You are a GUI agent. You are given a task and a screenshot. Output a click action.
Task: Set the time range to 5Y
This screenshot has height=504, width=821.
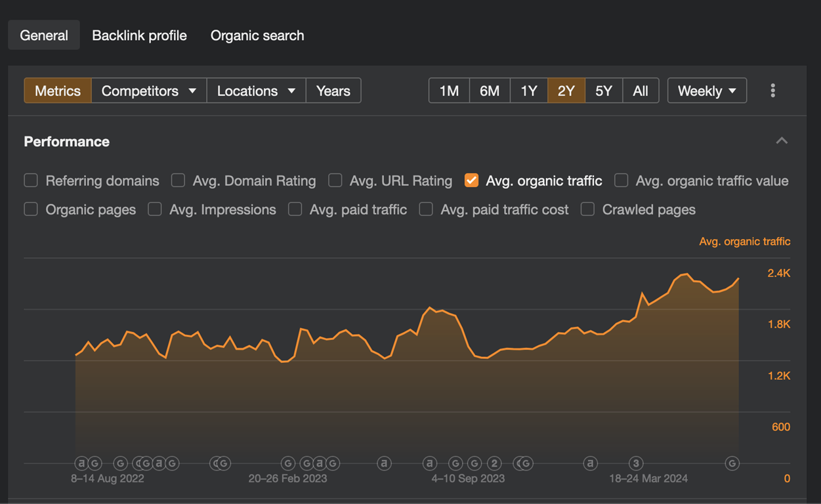coord(603,91)
